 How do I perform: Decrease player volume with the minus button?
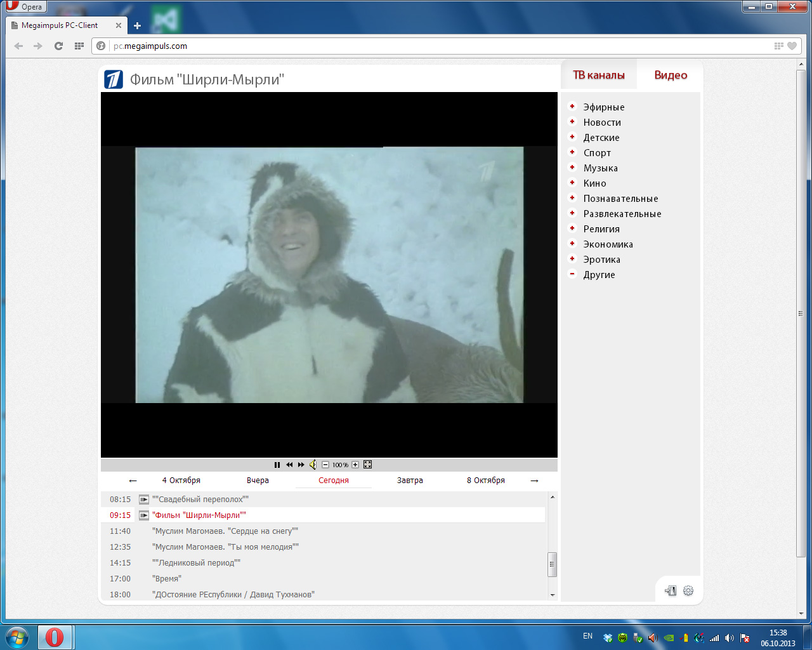[325, 465]
